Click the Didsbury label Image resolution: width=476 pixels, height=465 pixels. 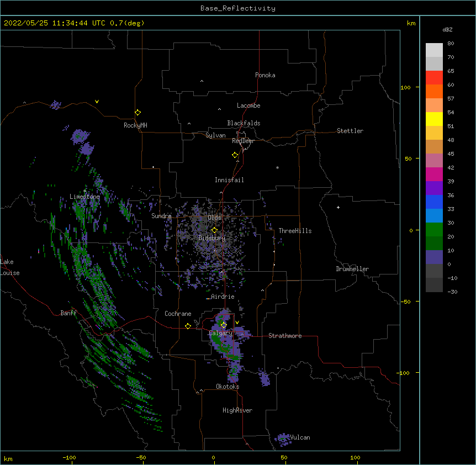(212, 238)
